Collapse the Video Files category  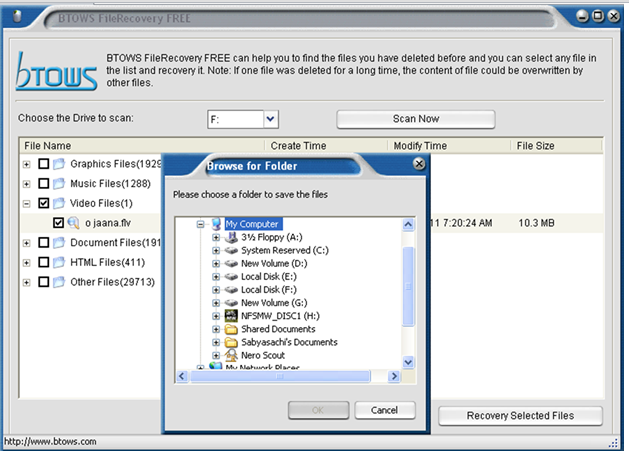click(x=26, y=204)
